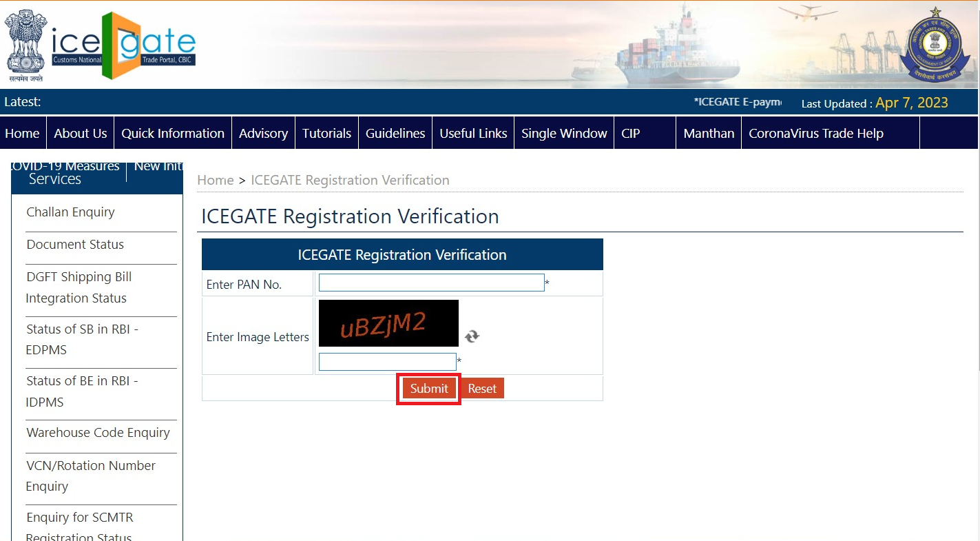
Task: Go to the Advisory menu
Action: point(263,134)
